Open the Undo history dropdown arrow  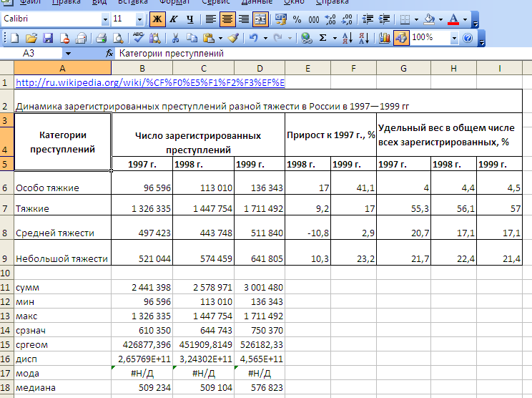(x=265, y=38)
